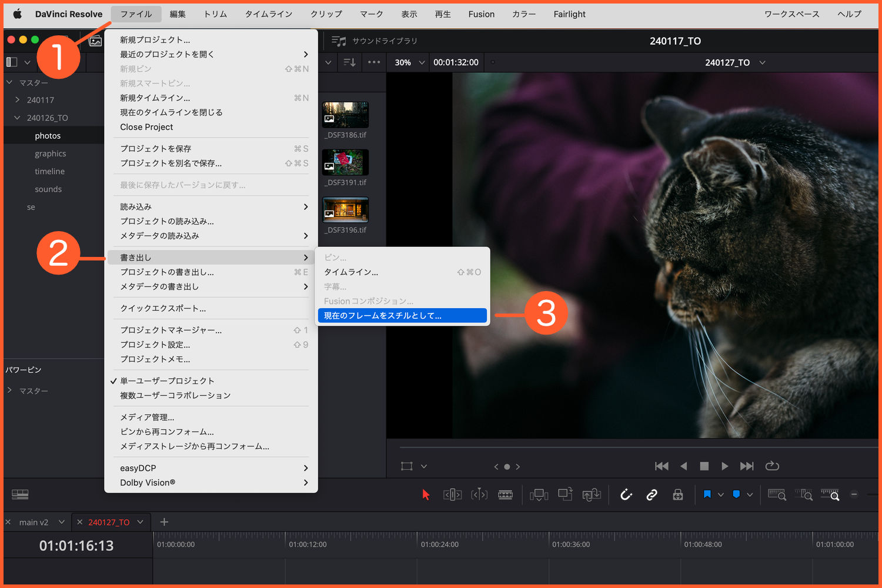The height and width of the screenshot is (588, 882).
Task: Open the File menu in menu bar
Action: point(136,14)
